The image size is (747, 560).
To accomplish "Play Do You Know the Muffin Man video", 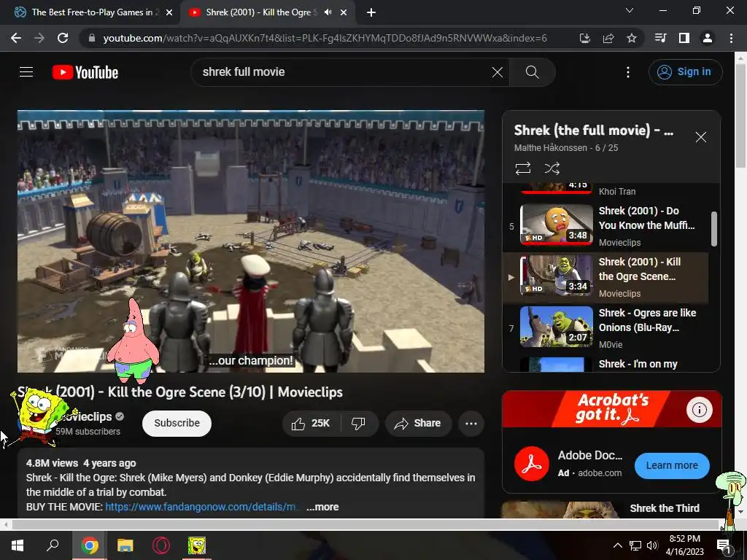I will tap(605, 225).
